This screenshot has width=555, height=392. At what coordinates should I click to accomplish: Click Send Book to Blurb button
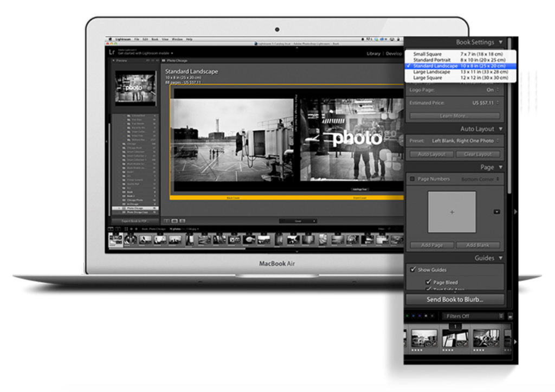455,300
